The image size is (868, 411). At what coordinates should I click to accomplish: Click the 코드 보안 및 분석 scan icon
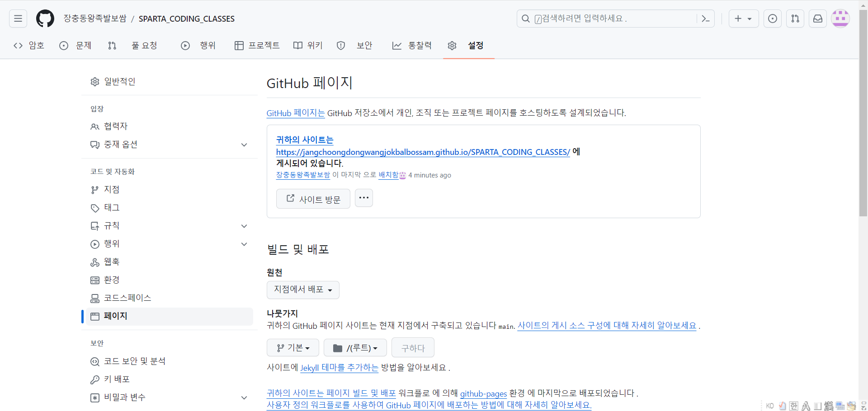pyautogui.click(x=95, y=361)
